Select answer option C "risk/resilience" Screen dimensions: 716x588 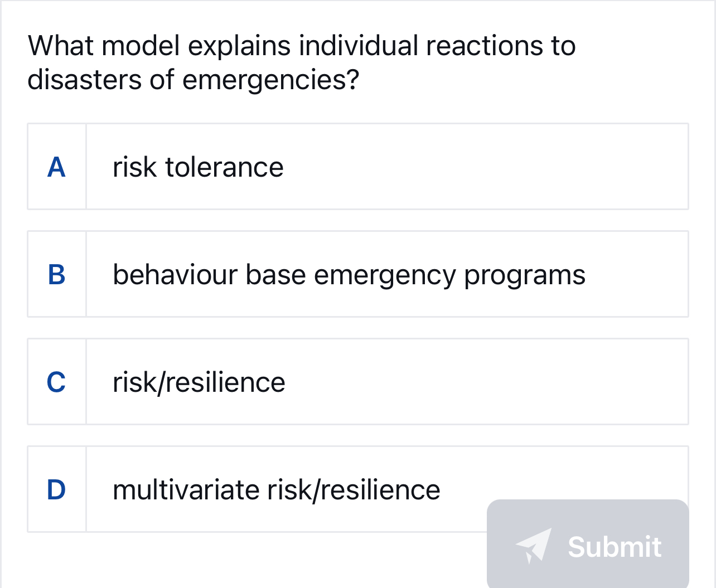(357, 381)
